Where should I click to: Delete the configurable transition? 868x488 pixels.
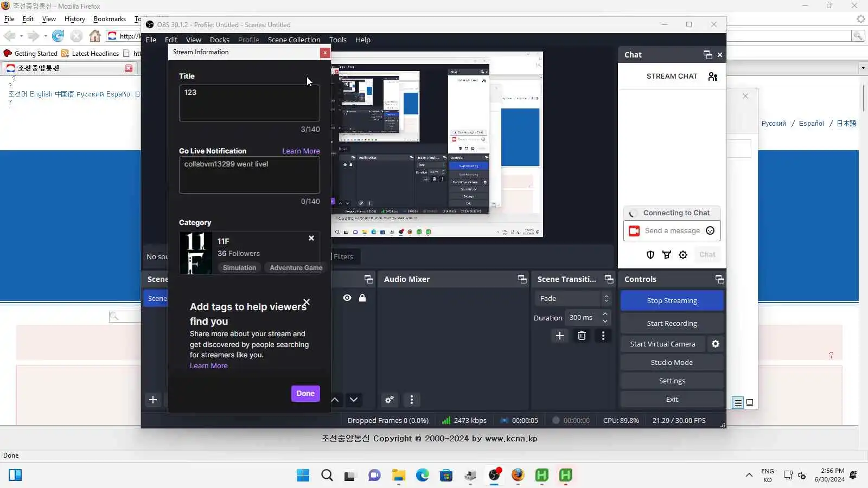click(x=582, y=336)
